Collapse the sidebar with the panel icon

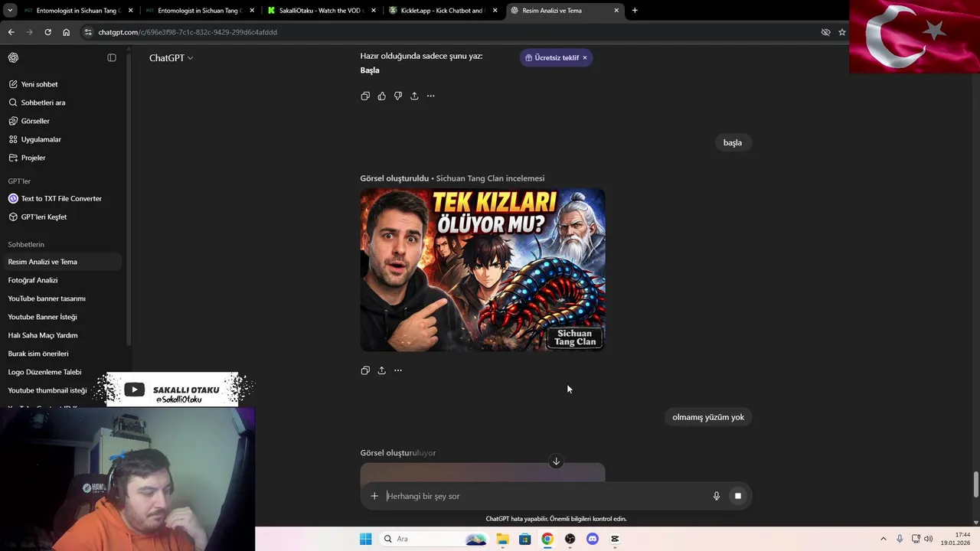click(x=112, y=57)
